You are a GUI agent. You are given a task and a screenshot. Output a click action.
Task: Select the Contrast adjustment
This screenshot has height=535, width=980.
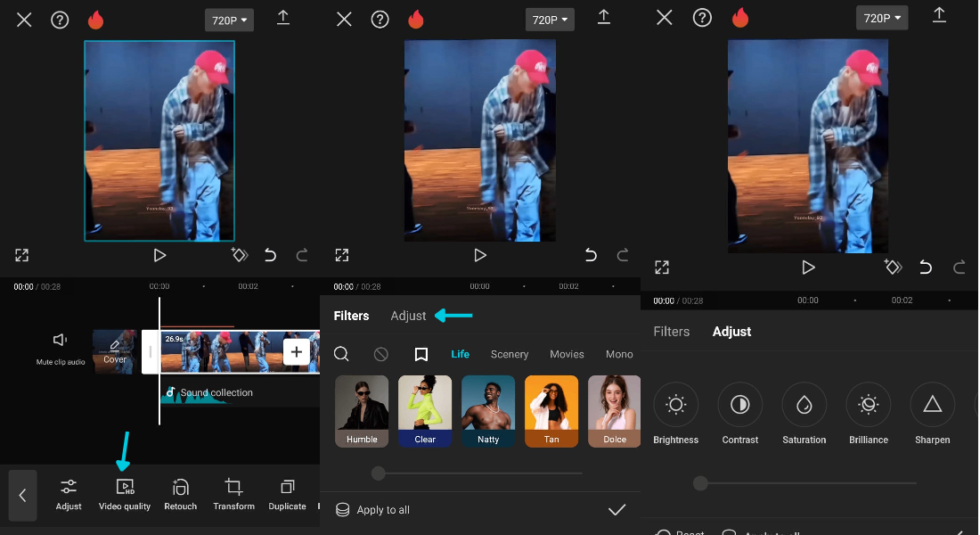(x=740, y=414)
